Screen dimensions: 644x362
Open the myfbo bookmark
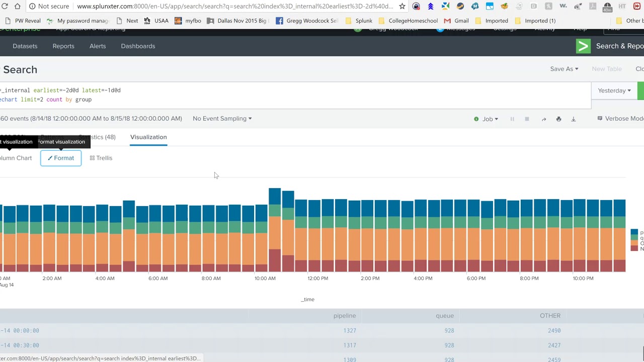188,21
